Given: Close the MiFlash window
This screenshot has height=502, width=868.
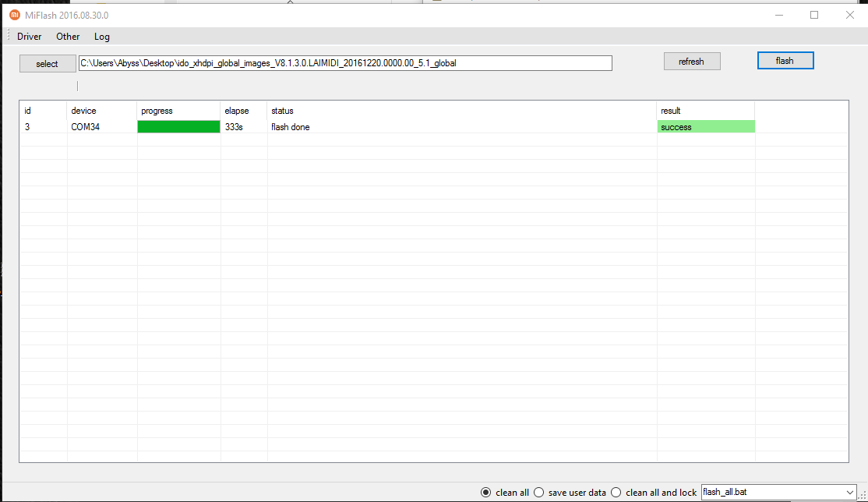Looking at the screenshot, I should click(850, 15).
